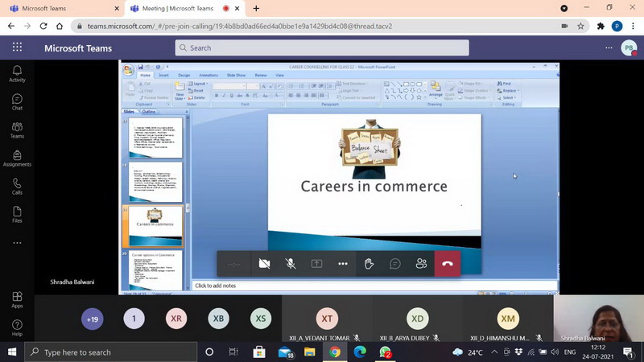
Task: Go to Teams section in sidebar
Action: 17,130
